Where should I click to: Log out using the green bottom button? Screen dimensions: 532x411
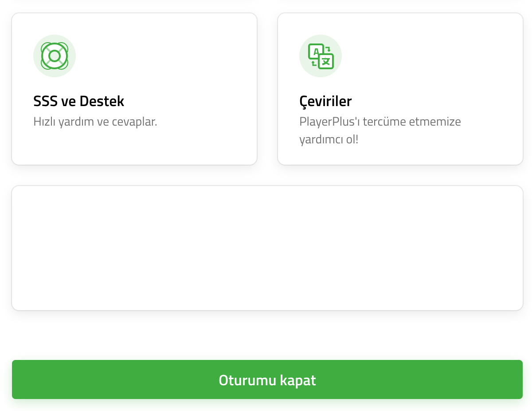[267, 379]
